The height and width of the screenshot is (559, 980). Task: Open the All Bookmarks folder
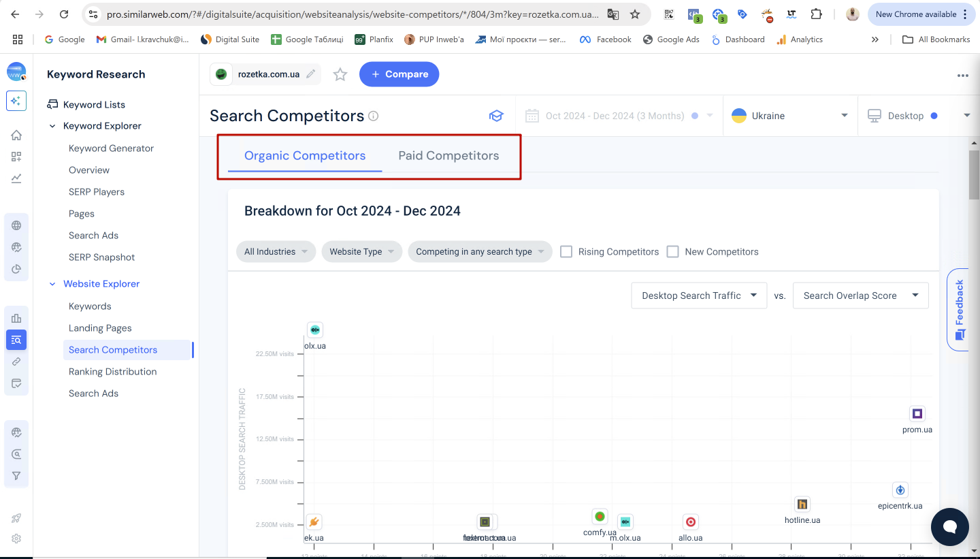pos(936,39)
